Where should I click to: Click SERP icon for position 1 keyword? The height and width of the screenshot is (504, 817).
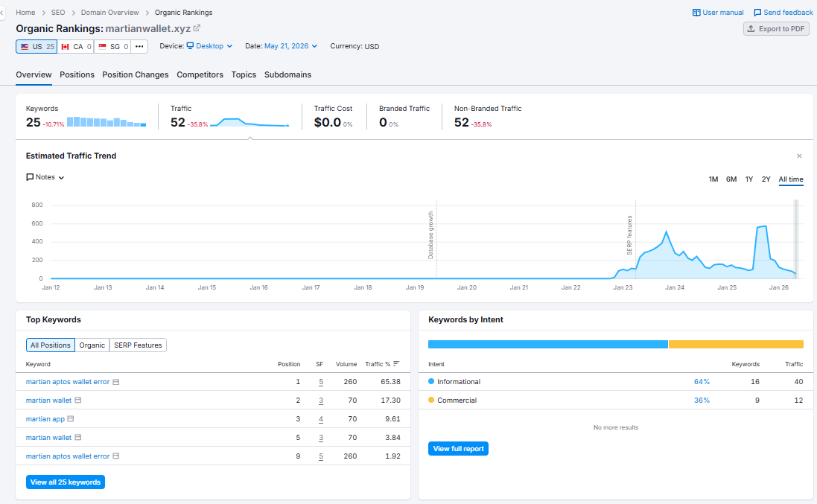(116, 382)
